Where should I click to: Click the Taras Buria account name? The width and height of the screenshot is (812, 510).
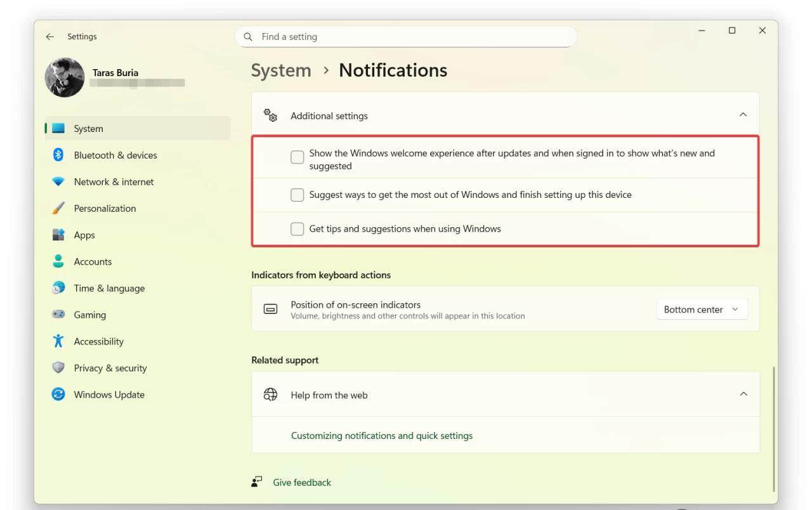point(115,72)
